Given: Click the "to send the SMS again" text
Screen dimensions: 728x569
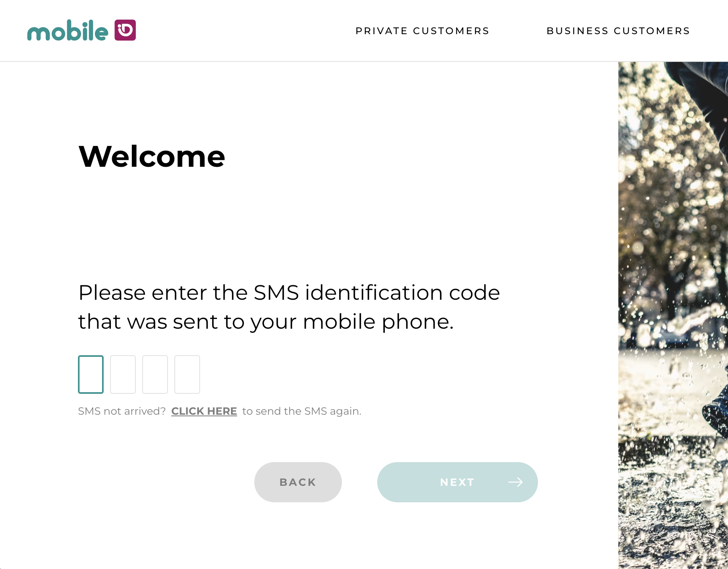Looking at the screenshot, I should [302, 411].
